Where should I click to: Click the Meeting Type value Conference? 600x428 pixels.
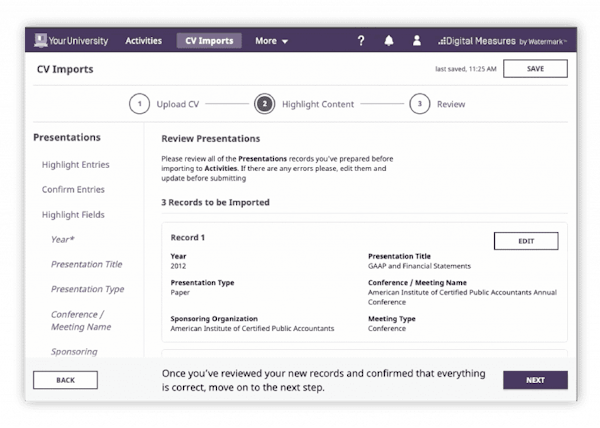[387, 329]
